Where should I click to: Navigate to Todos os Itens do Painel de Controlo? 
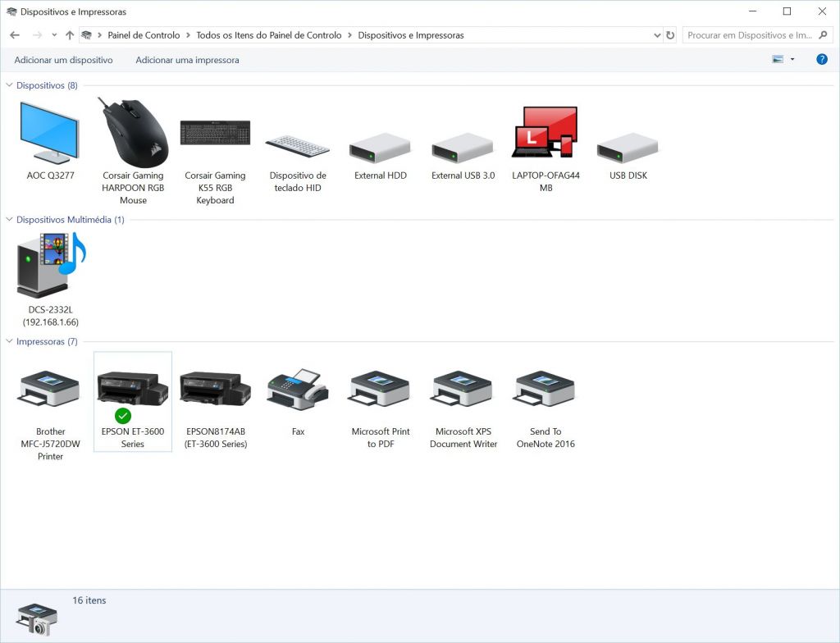pyautogui.click(x=269, y=35)
